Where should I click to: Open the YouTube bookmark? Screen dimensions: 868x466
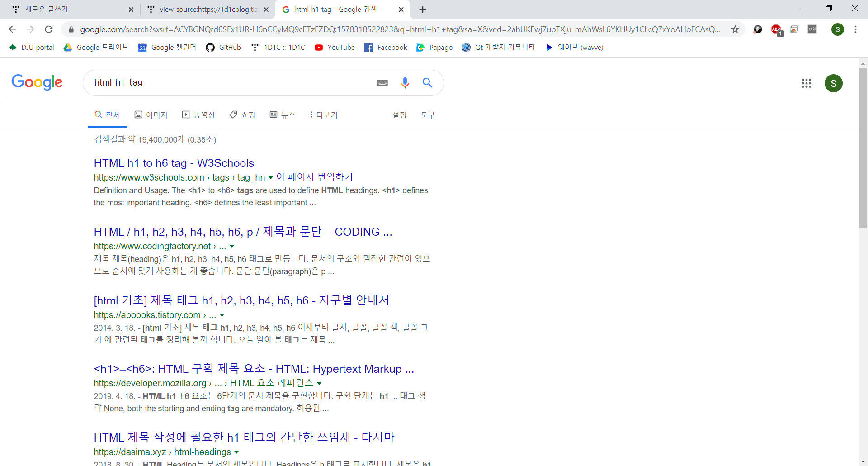[x=335, y=48]
